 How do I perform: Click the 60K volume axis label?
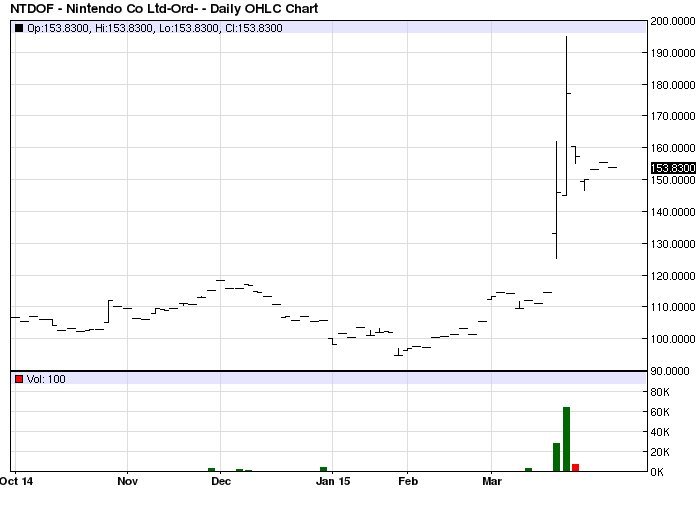click(x=660, y=412)
